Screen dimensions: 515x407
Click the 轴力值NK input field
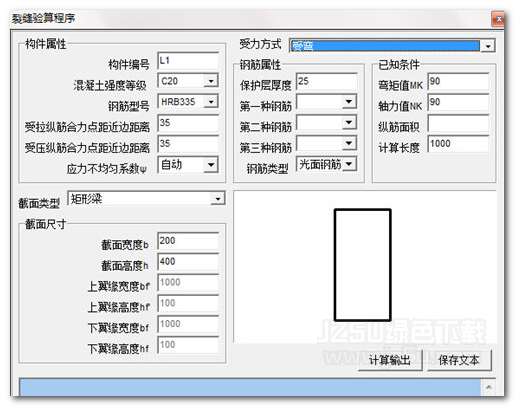[458, 102]
